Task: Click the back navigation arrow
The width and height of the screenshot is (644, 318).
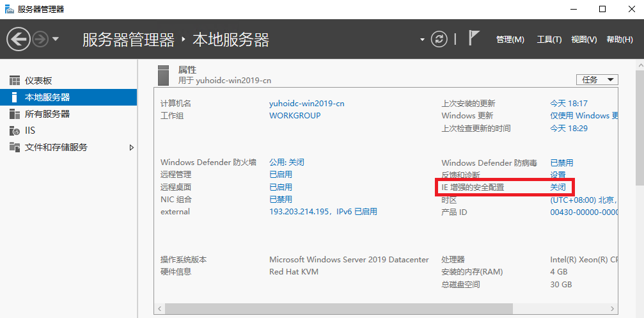Action: tap(18, 40)
